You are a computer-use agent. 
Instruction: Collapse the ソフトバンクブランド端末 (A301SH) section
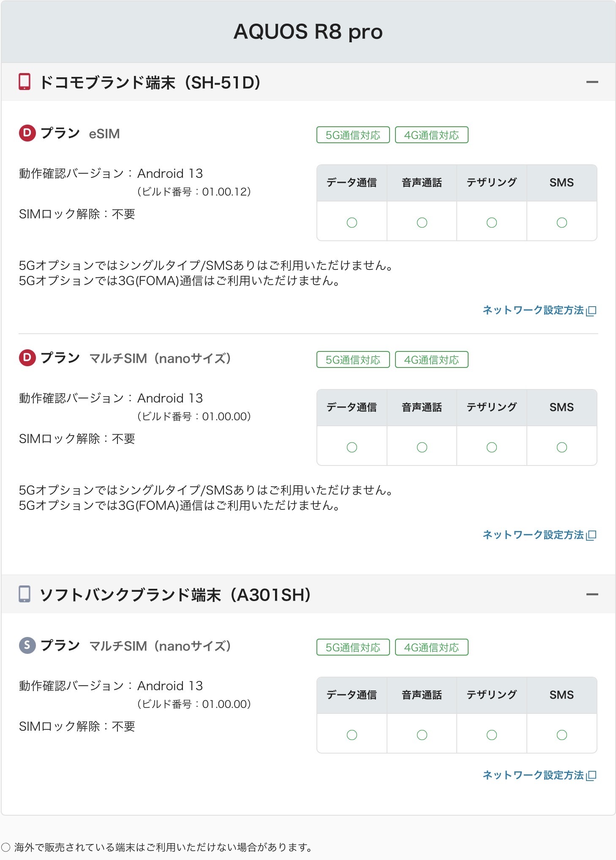(592, 595)
